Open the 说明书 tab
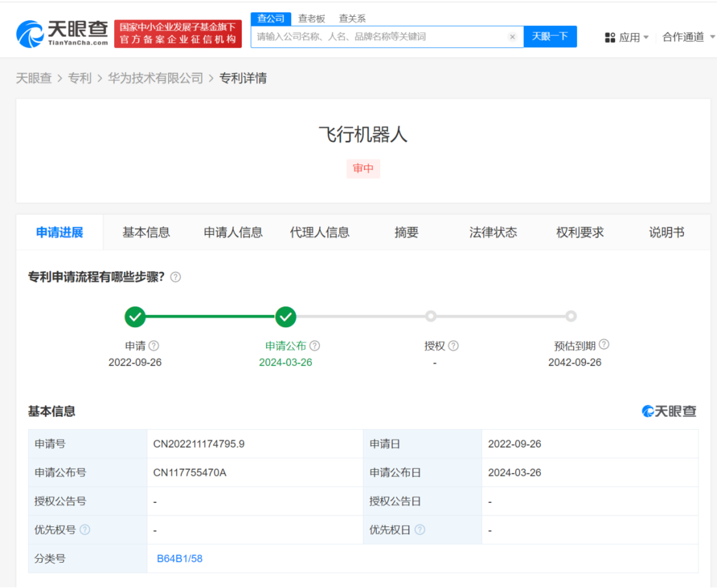The height and width of the screenshot is (588, 717). [x=666, y=232]
